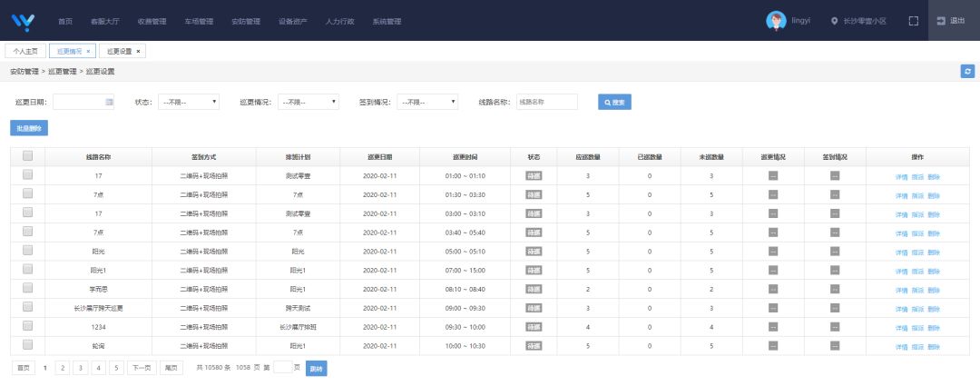Click 删除 for the 轮询 row
Viewport: 980px width, 386px height.
[934, 347]
